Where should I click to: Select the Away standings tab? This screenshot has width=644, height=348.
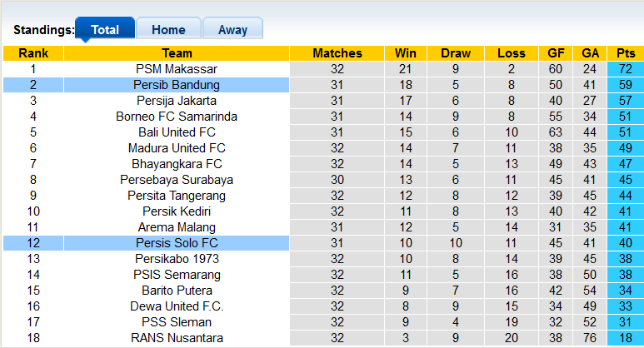click(x=232, y=29)
